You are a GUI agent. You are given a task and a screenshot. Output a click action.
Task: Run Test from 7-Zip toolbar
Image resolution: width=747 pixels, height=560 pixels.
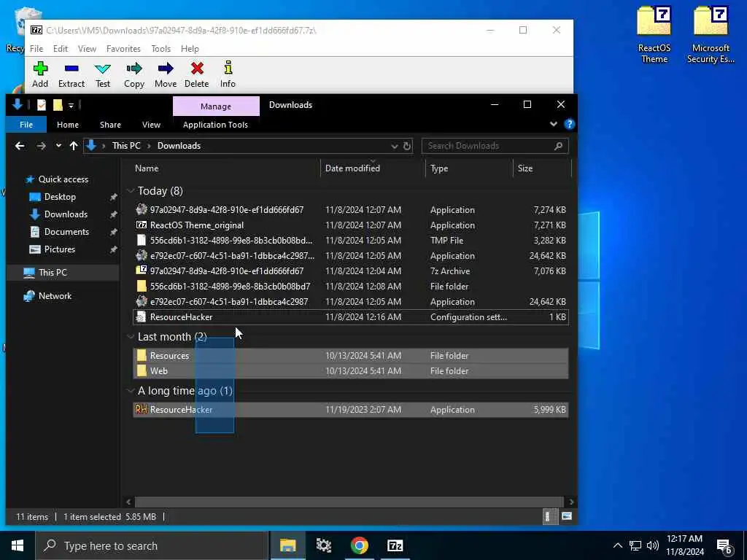(x=102, y=75)
